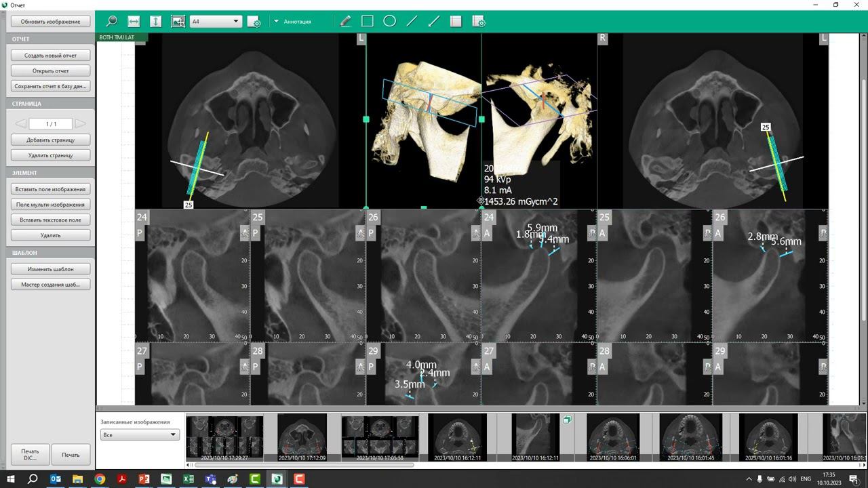The width and height of the screenshot is (868, 488).
Task: Select thumbnail dated 2023/10/10 17:12:09
Action: pos(302,437)
